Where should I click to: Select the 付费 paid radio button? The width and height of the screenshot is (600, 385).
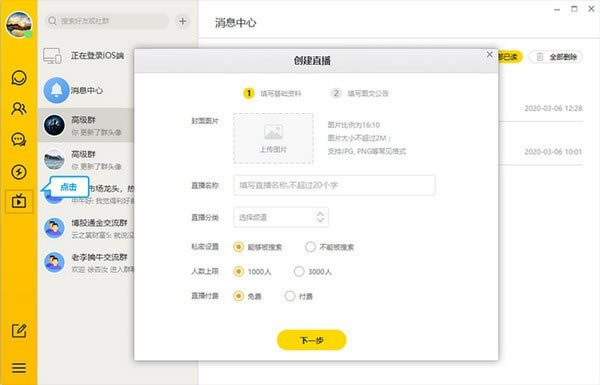290,296
